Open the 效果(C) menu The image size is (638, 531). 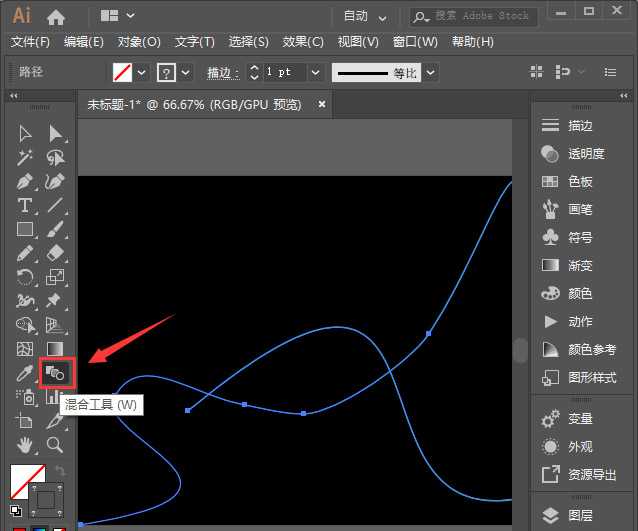point(303,42)
